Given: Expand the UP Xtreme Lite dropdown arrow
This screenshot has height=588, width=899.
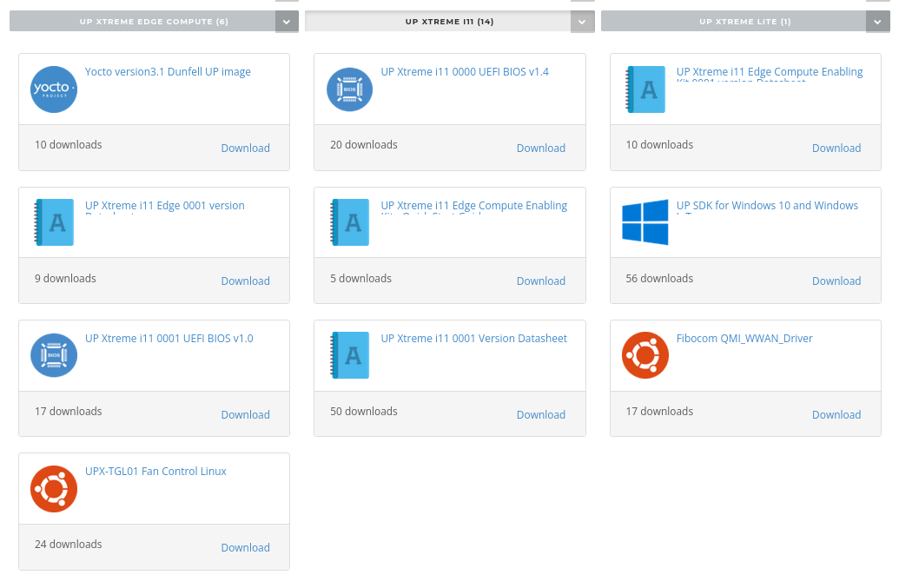Looking at the screenshot, I should pyautogui.click(x=878, y=22).
